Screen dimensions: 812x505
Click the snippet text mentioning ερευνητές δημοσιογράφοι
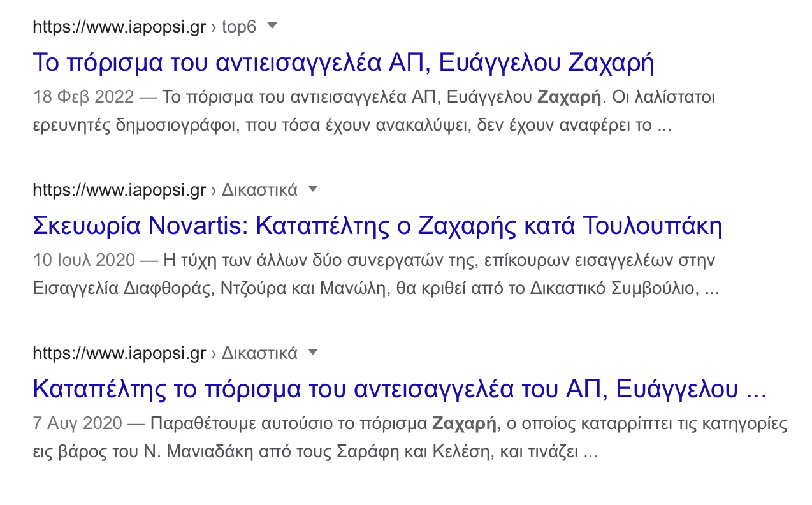coord(351,125)
